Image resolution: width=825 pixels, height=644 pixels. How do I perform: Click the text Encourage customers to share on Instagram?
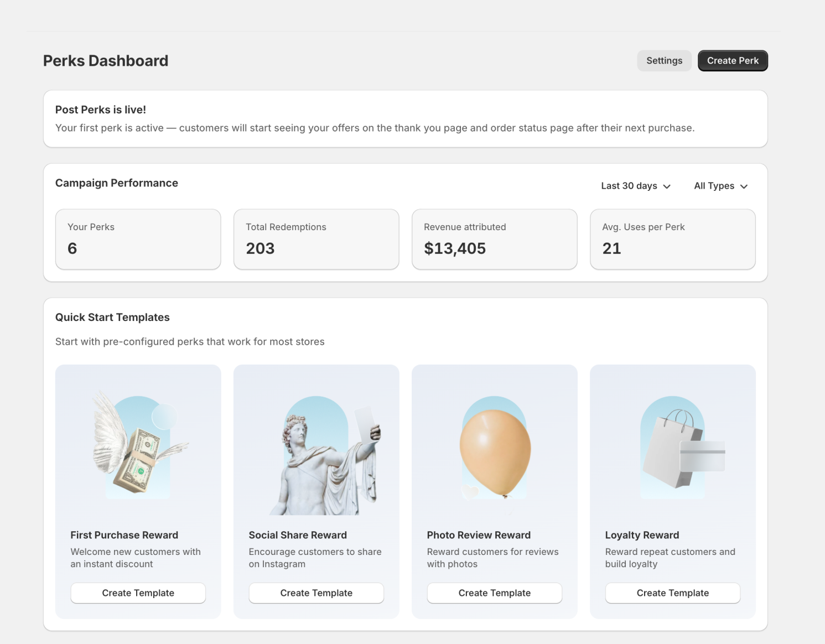(315, 558)
